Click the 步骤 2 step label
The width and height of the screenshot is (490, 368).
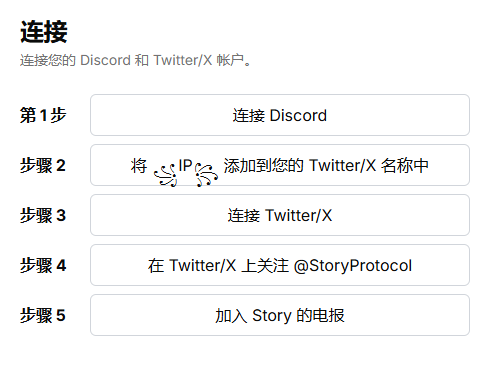(x=43, y=165)
